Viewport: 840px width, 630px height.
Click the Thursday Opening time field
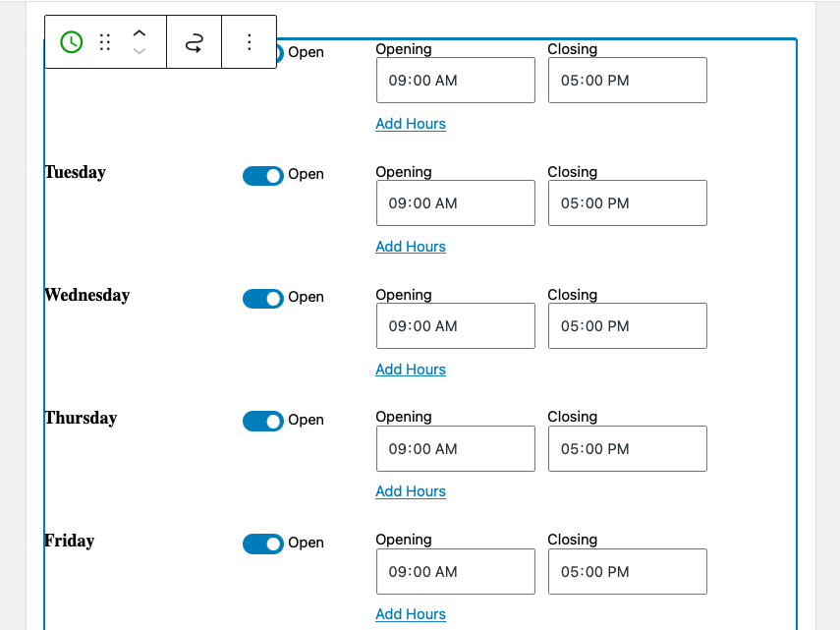coord(456,449)
